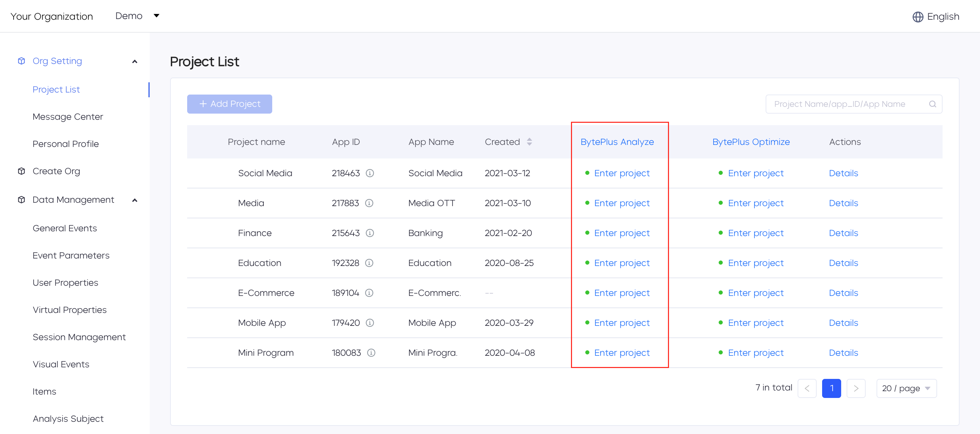
Task: Open Visual Events in the sidebar
Action: (x=61, y=364)
